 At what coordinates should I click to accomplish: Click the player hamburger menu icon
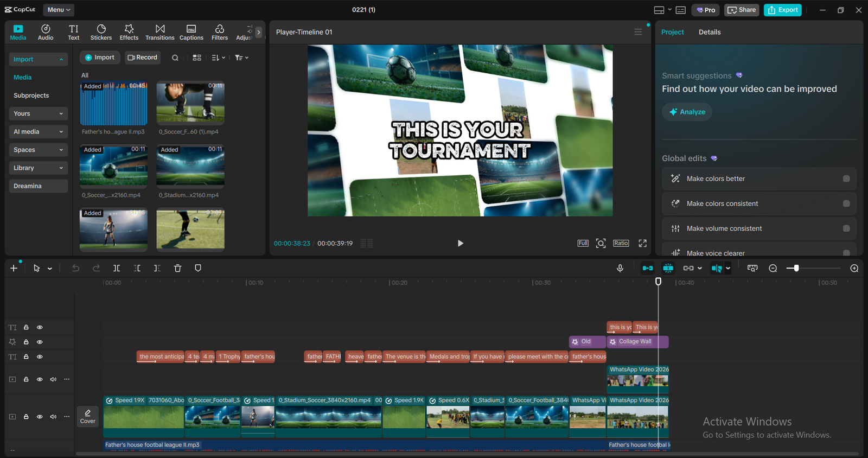click(x=638, y=32)
